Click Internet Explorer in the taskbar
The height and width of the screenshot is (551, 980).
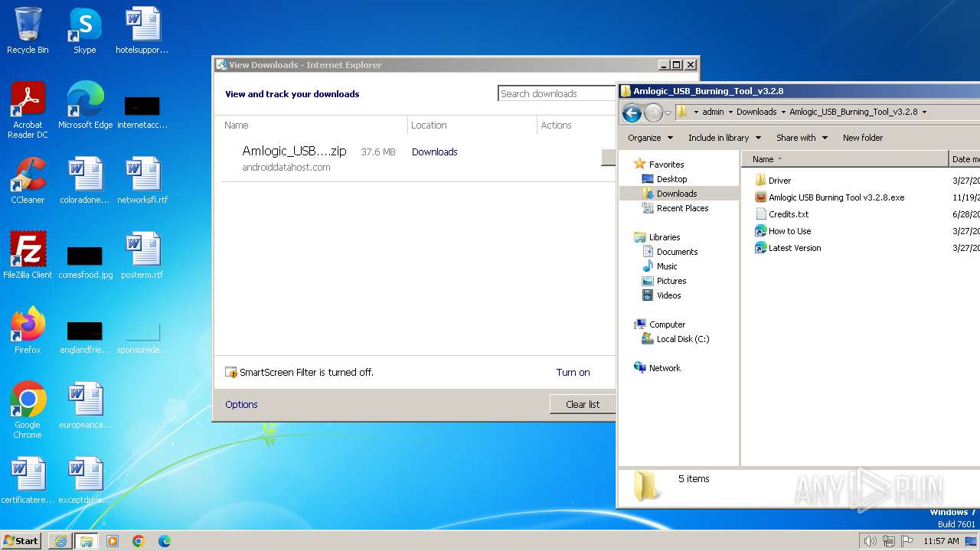click(60, 541)
